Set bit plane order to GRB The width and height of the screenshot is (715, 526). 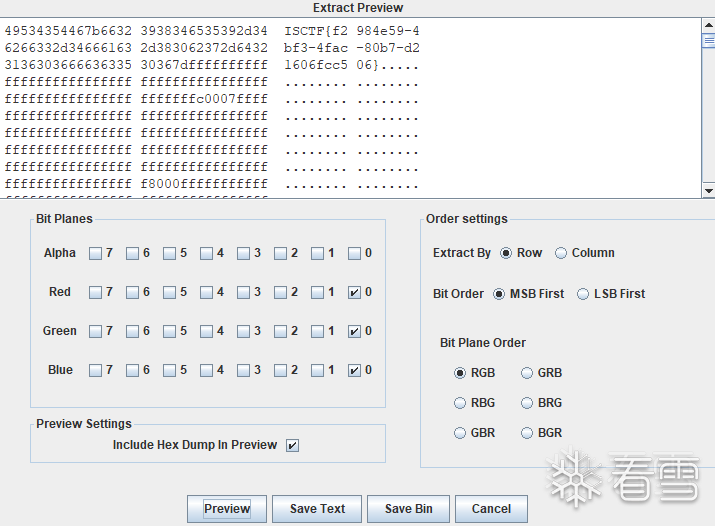(527, 373)
